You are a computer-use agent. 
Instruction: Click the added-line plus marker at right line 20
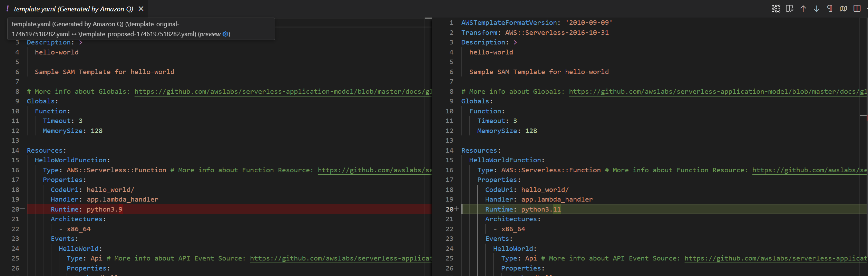point(456,209)
